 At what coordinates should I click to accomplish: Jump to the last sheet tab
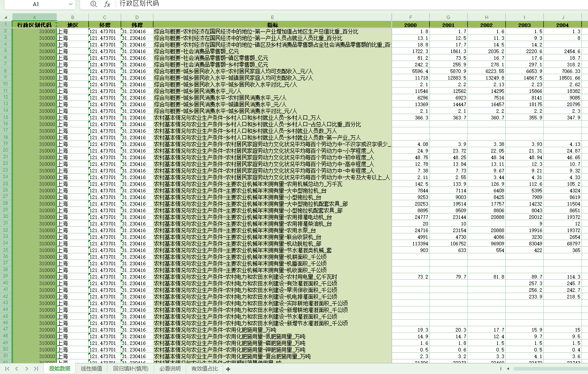[36, 369]
